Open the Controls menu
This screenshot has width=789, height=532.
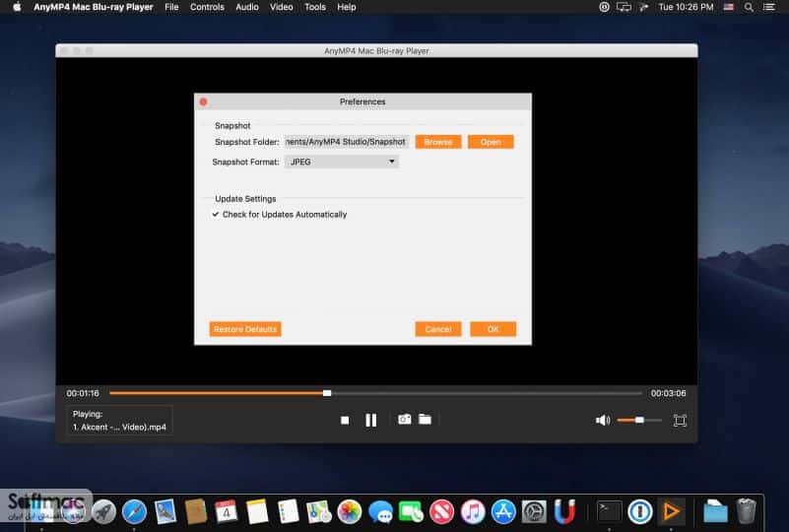(x=207, y=7)
